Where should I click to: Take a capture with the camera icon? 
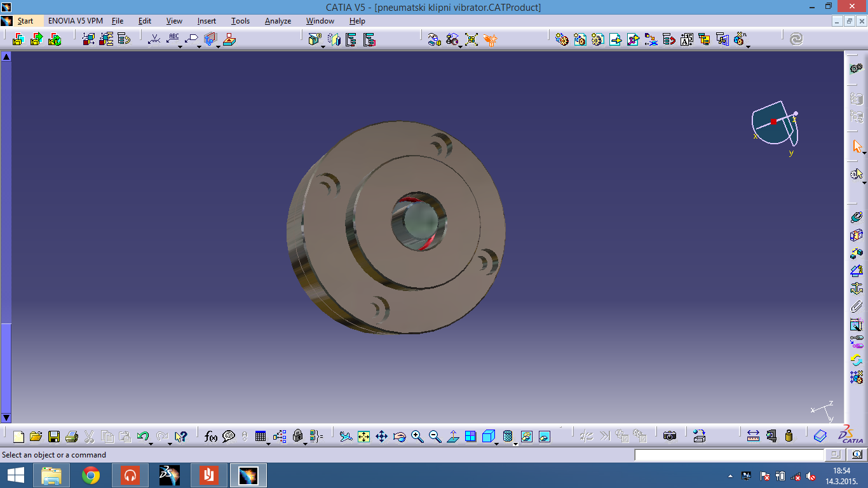tap(670, 437)
